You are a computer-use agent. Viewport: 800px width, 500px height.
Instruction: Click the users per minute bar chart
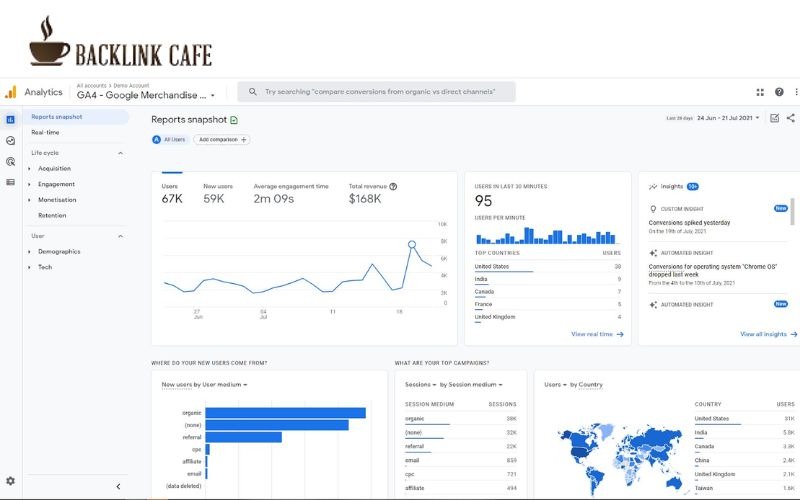coord(546,236)
